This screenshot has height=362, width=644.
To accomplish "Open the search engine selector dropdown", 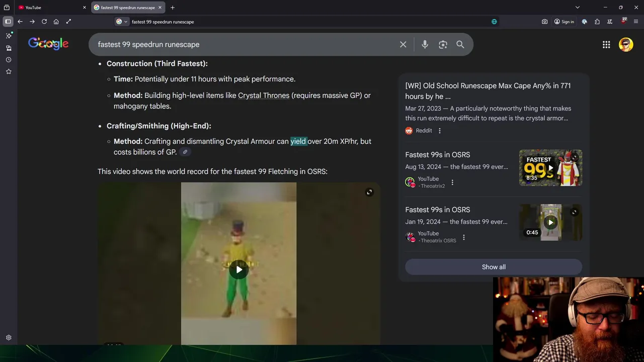I will pos(122,22).
